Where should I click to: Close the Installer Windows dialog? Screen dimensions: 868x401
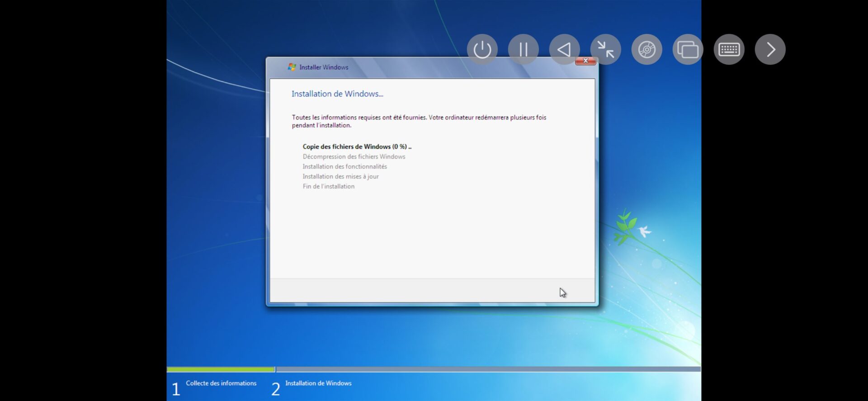click(585, 61)
